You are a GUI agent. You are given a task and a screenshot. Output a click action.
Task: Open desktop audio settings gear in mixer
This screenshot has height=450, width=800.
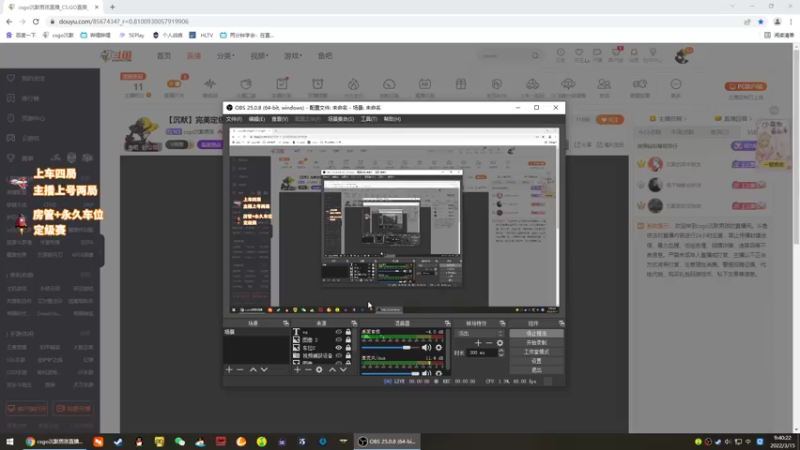(439, 347)
